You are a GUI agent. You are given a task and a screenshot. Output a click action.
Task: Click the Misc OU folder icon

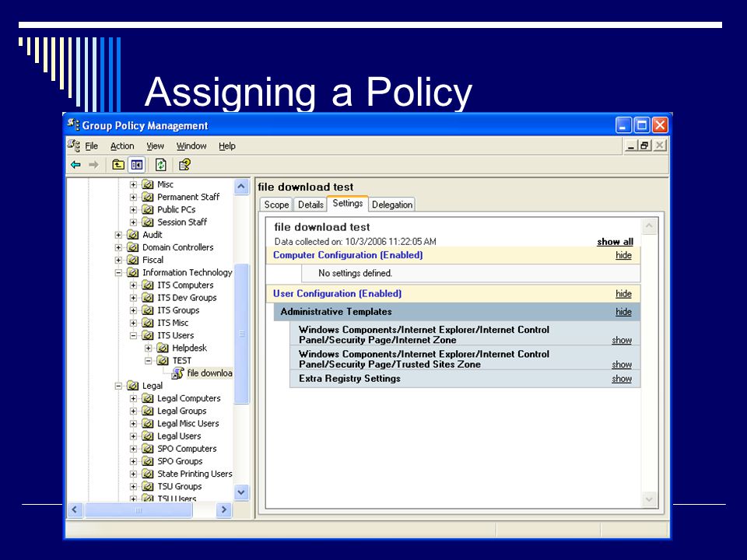click(148, 184)
